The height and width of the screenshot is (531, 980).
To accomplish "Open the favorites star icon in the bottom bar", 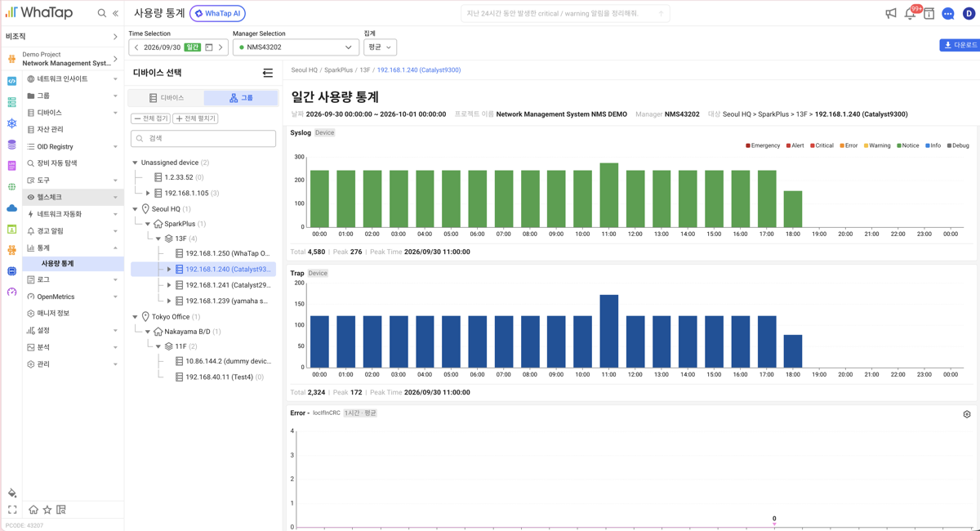I will pos(47,510).
